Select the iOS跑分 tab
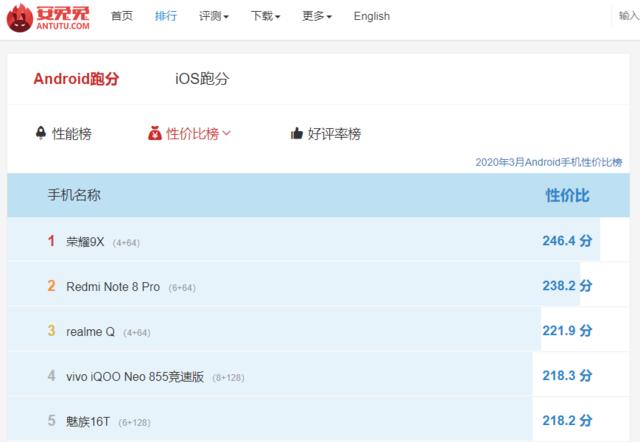Viewport: 640px width, 442px height. click(x=202, y=78)
